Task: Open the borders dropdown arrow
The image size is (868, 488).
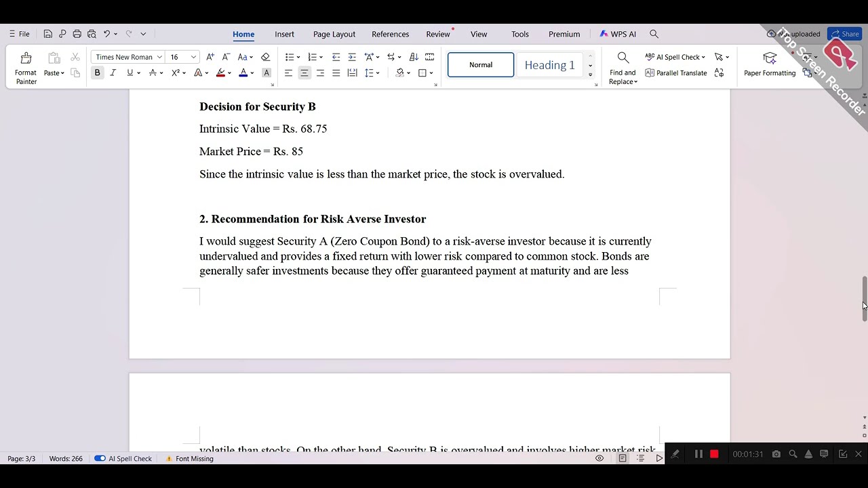Action: coord(431,73)
